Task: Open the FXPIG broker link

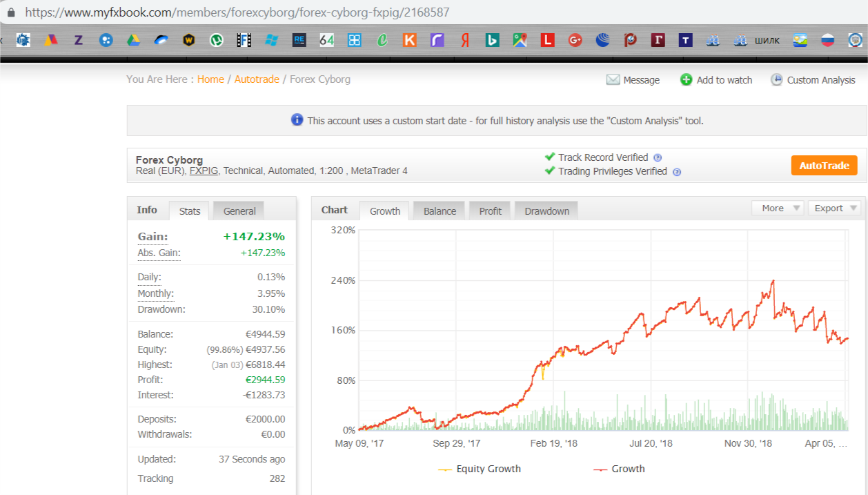Action: [204, 171]
